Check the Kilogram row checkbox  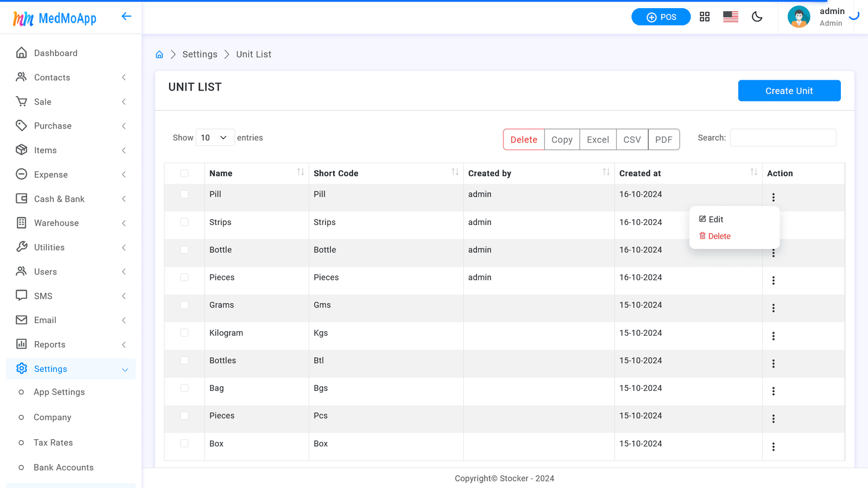pyautogui.click(x=184, y=332)
